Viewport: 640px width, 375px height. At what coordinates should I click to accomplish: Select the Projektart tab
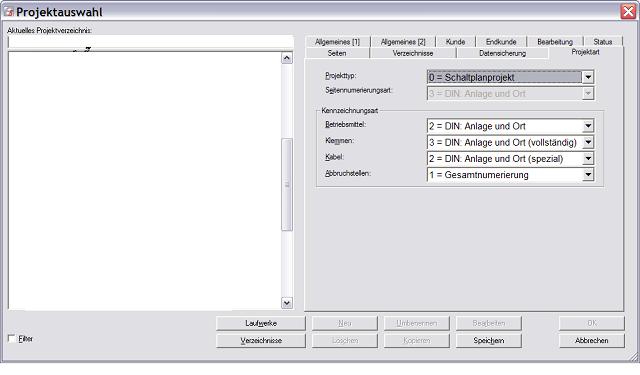pos(586,52)
